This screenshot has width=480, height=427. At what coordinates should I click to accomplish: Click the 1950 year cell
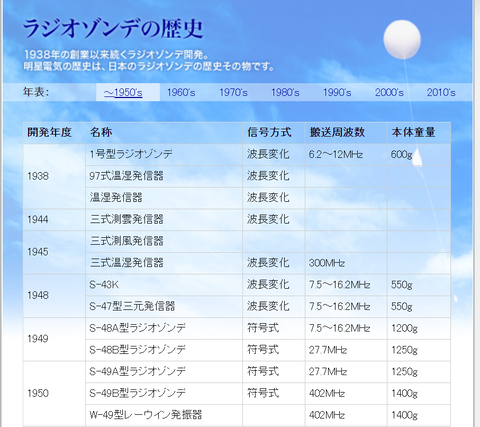[54, 393]
